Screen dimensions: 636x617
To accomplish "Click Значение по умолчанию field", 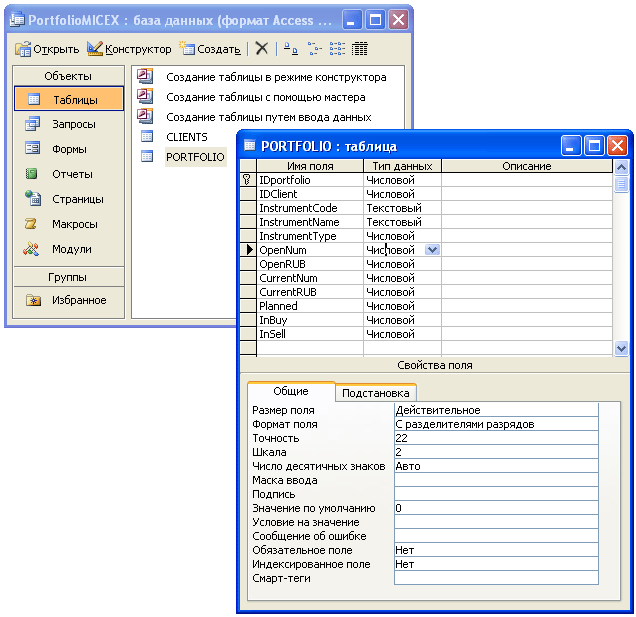I will 496,508.
